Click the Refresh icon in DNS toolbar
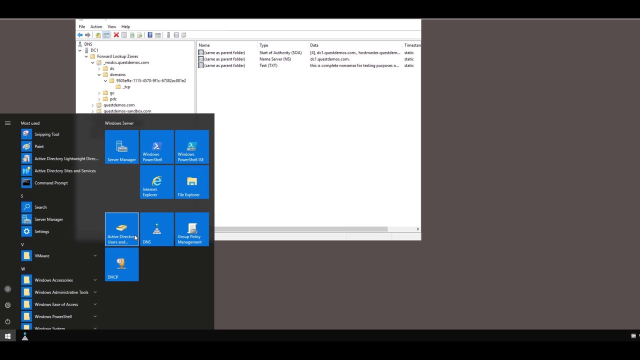 [x=132, y=35]
